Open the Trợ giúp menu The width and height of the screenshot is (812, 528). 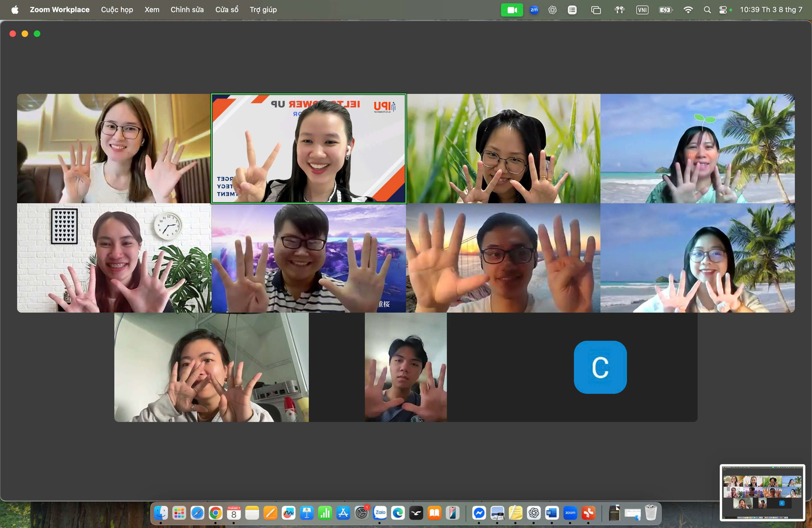[x=263, y=10]
